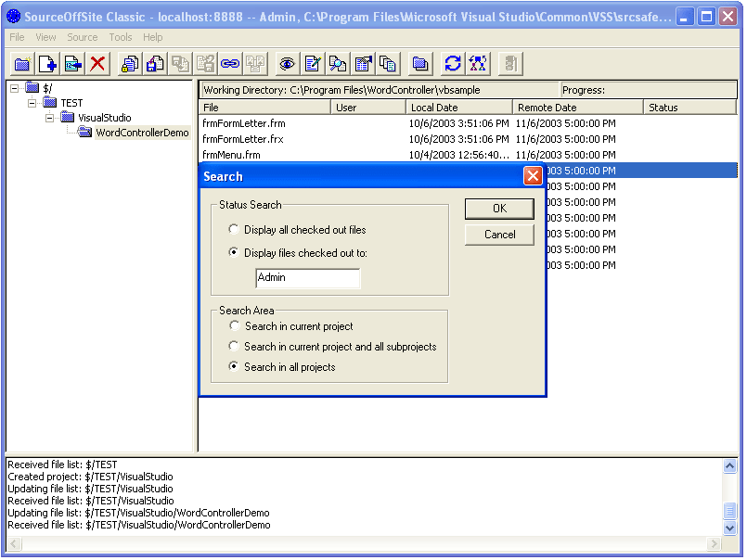The image size is (747, 560).
Task: Select the WordControllerDemo folder icon
Action: point(84,133)
